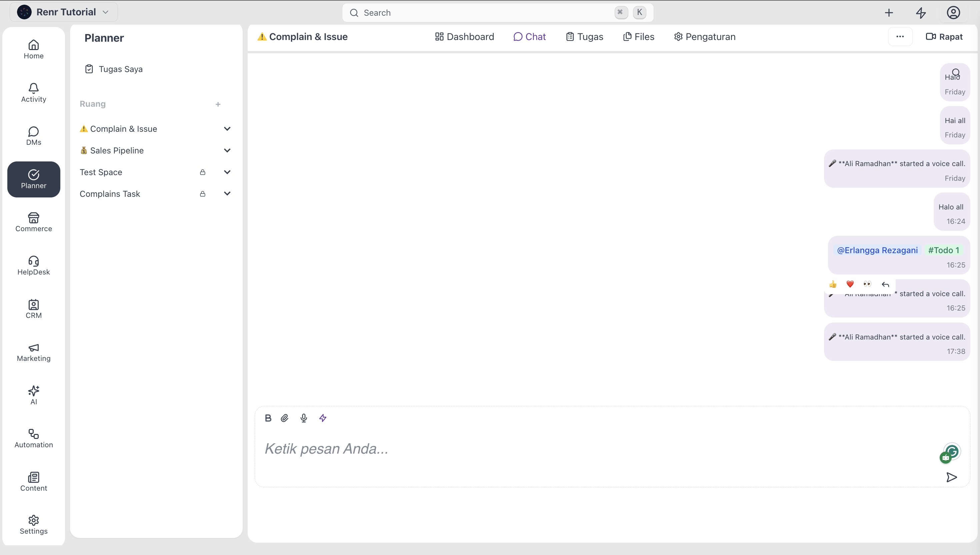Screen dimensions: 980x555
Task: Expand the Sales Pipeline space chevron
Action: (x=227, y=150)
